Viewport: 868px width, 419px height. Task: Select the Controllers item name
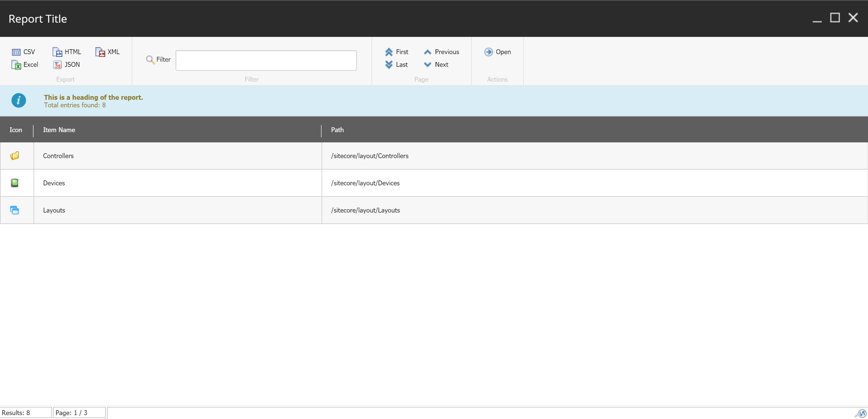click(x=58, y=156)
